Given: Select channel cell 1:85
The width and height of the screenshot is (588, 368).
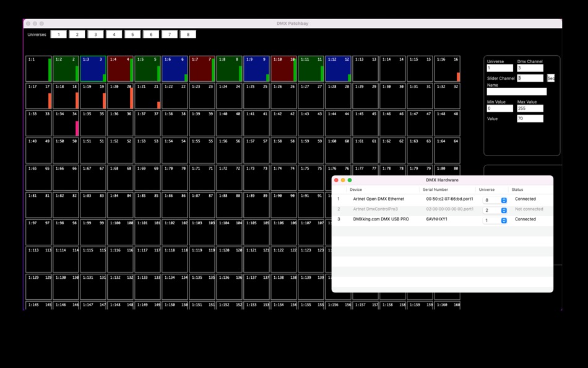Looking at the screenshot, I should pyautogui.click(x=147, y=205).
